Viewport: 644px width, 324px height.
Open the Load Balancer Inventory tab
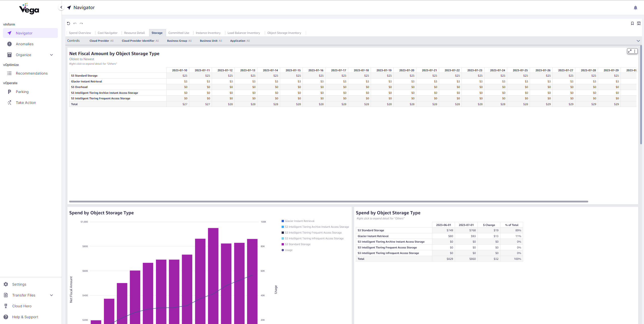tap(244, 33)
